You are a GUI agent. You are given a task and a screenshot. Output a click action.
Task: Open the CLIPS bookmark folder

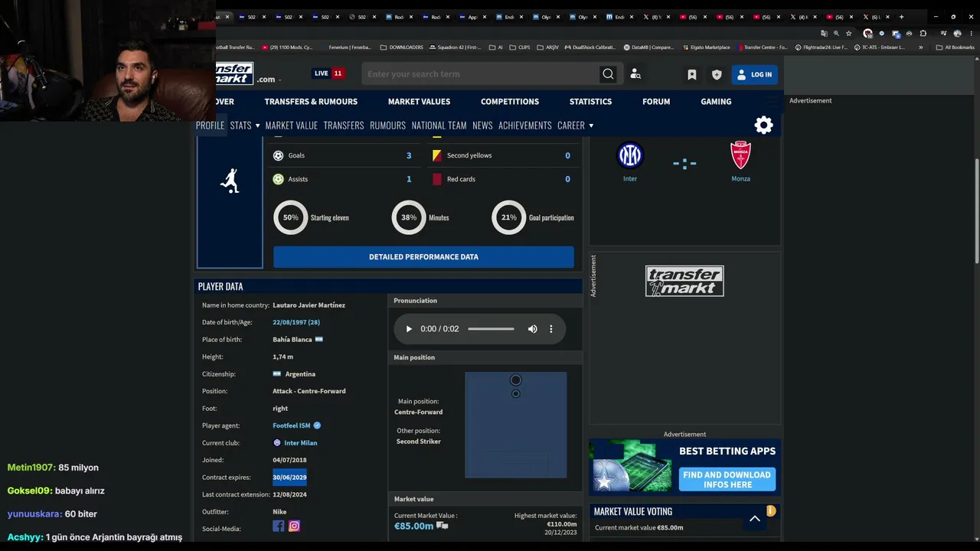(520, 47)
